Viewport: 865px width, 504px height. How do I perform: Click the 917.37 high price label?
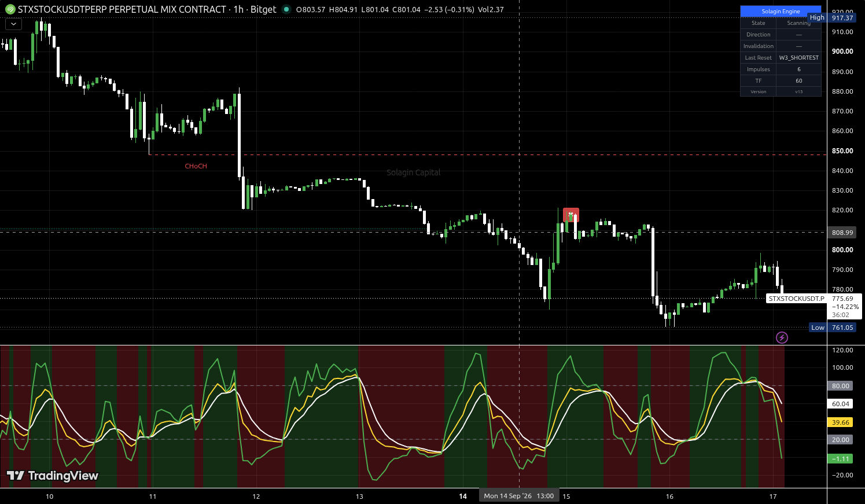tap(842, 18)
